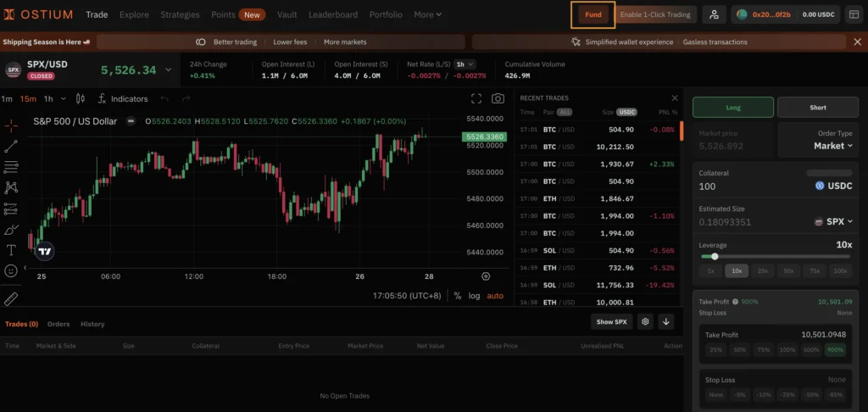
Task: Open the Net Rate 1h interval dropdown
Action: click(x=465, y=64)
